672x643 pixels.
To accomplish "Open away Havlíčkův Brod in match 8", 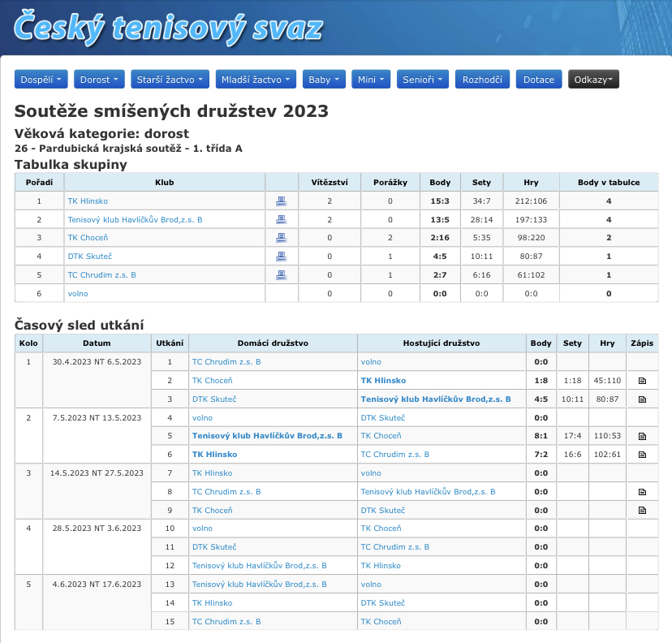I will point(429,492).
